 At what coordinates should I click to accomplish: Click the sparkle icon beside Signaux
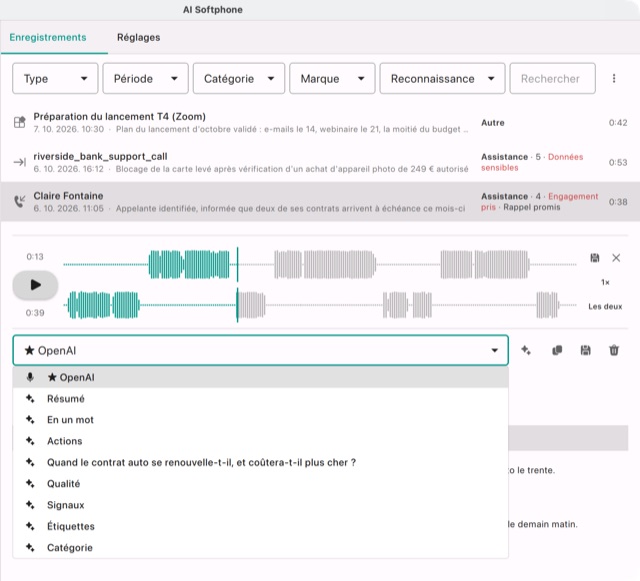tap(30, 505)
